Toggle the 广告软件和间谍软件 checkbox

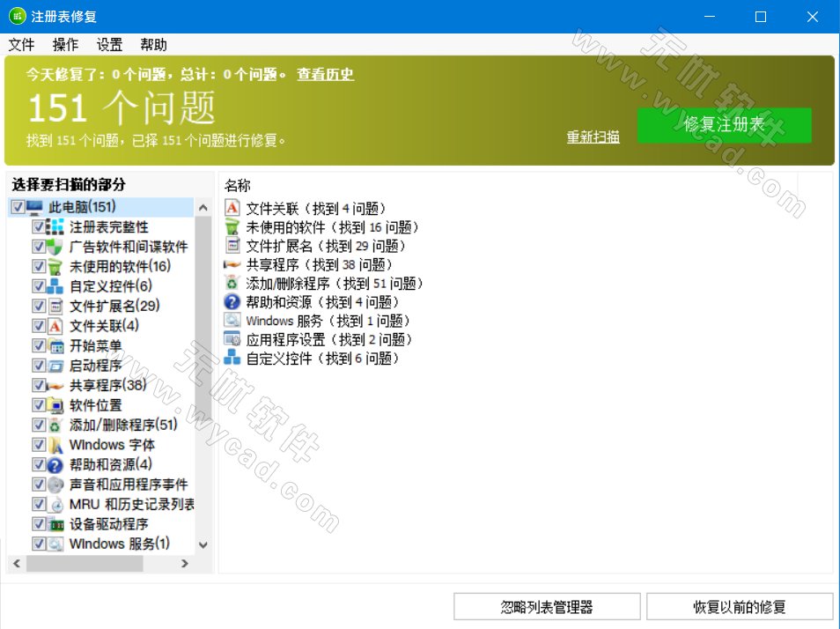[x=38, y=247]
